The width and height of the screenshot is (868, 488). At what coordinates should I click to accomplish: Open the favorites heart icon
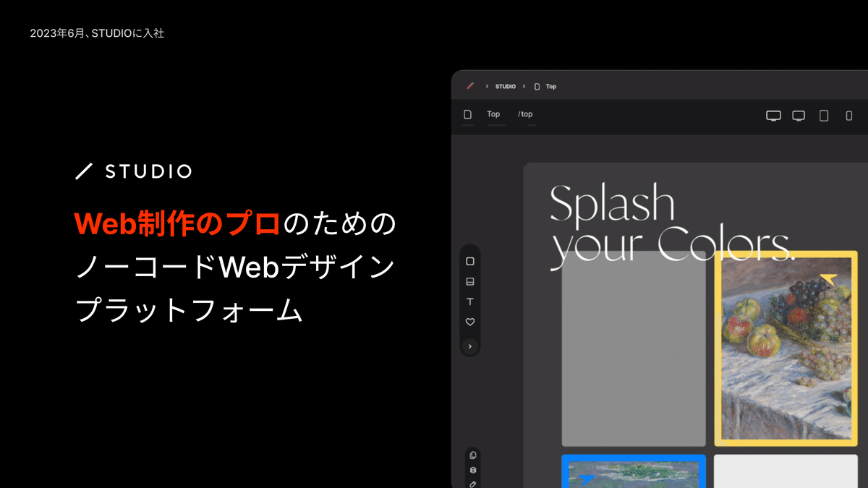click(x=470, y=322)
